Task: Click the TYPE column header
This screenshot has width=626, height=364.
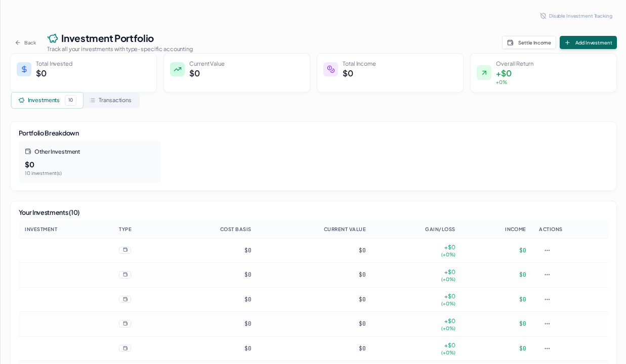Action: pyautogui.click(x=125, y=229)
